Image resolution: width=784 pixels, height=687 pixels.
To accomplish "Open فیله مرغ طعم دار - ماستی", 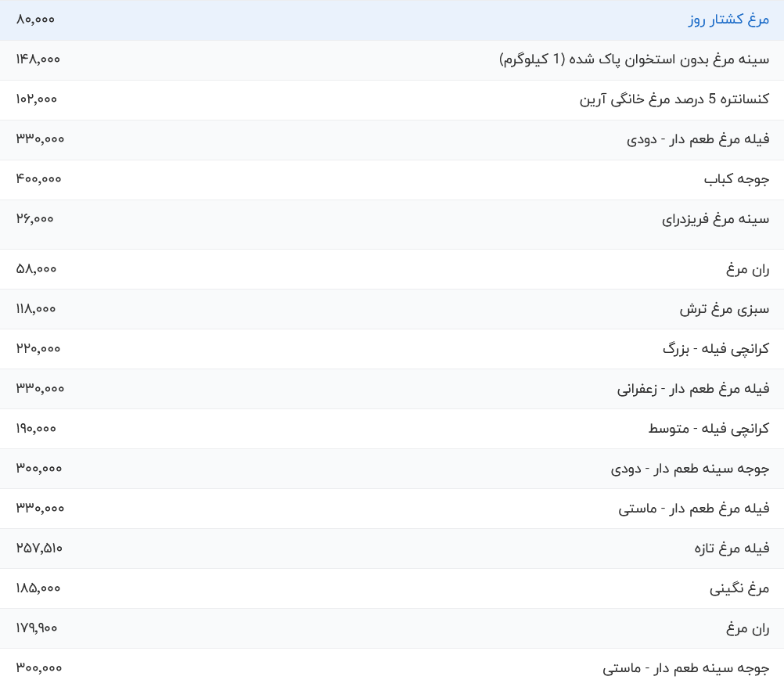I will [693, 509].
